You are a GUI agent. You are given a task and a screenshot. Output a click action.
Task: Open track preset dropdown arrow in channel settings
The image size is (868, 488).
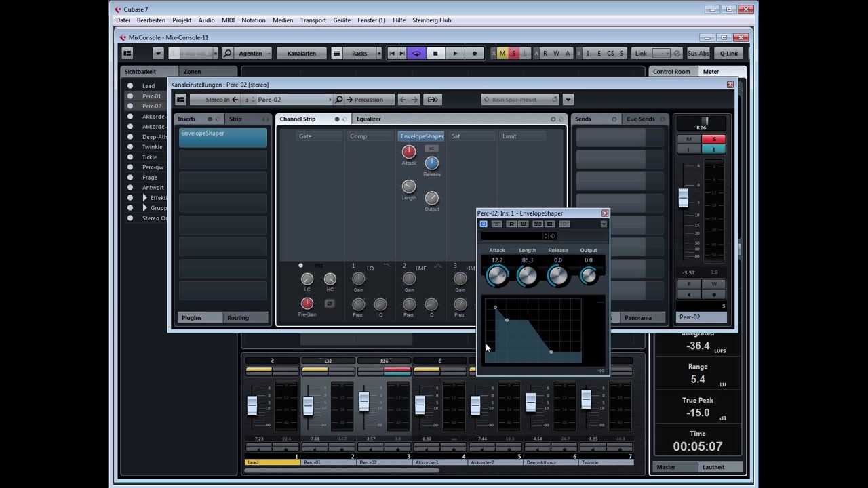coord(568,100)
